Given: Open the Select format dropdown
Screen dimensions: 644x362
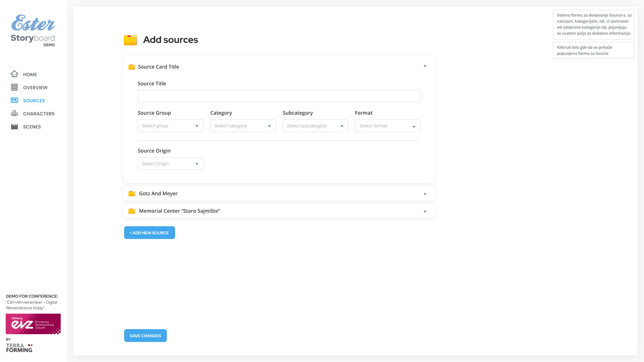Looking at the screenshot, I should [387, 126].
